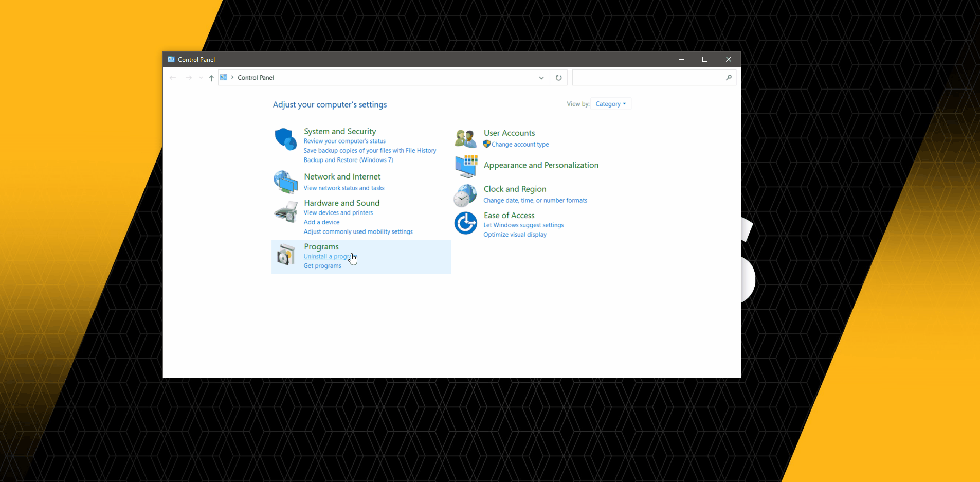This screenshot has width=980, height=482.
Task: Click Change account type link
Action: coord(520,145)
